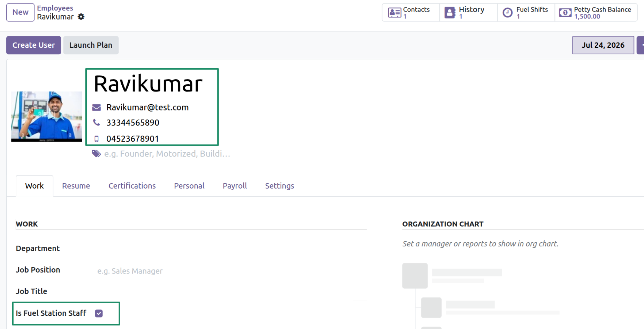Screen dimensions: 644x329
Task: Click the Job Title field label
Action: (x=31, y=291)
